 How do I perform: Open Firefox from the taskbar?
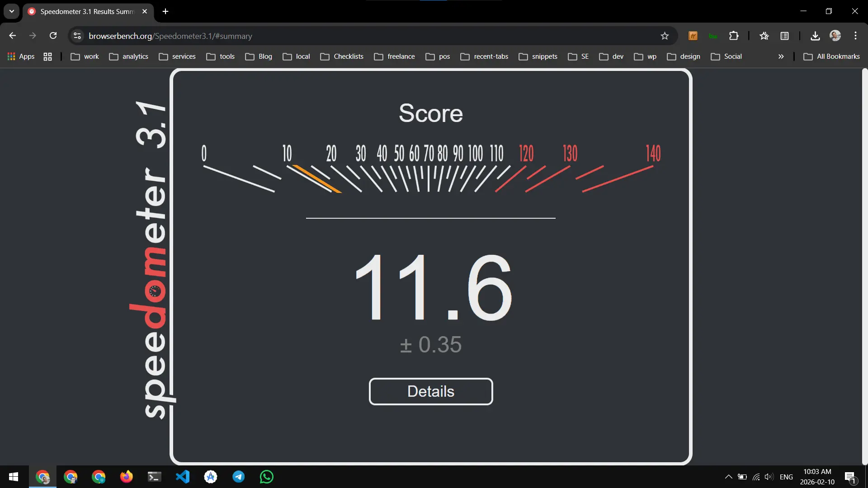click(127, 477)
